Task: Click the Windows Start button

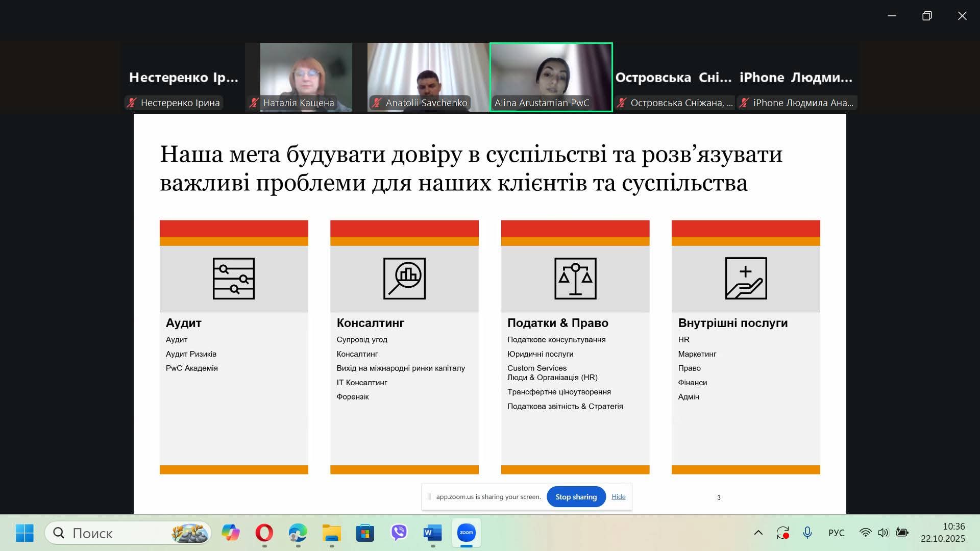Action: pyautogui.click(x=24, y=533)
